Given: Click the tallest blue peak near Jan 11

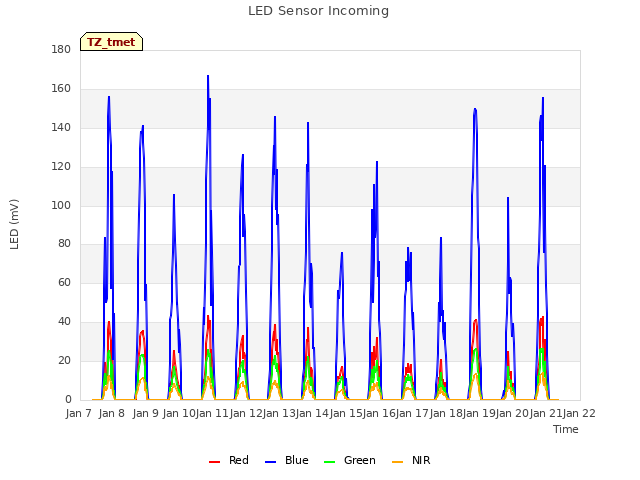Looking at the screenshot, I should pos(208,76).
